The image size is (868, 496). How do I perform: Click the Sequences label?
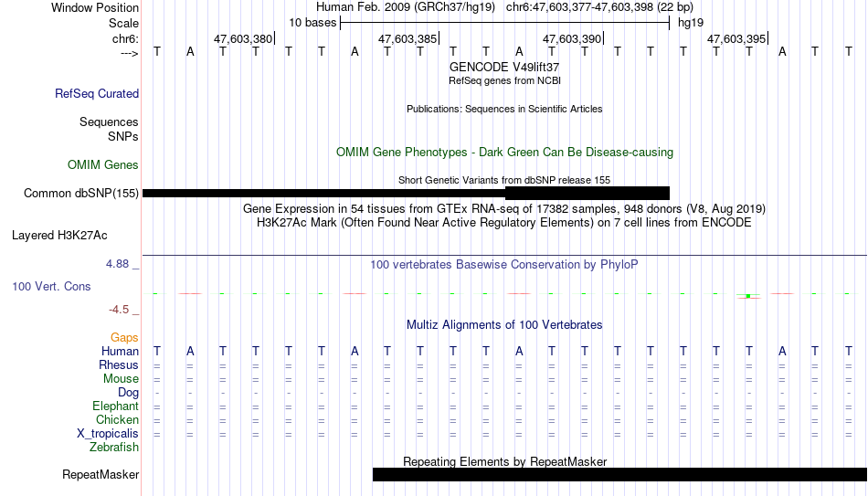[109, 121]
